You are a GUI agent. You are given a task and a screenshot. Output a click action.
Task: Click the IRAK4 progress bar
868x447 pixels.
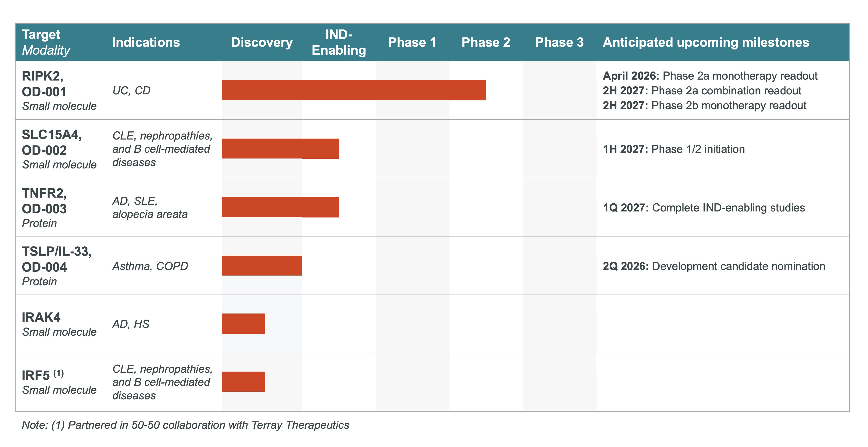(x=243, y=323)
